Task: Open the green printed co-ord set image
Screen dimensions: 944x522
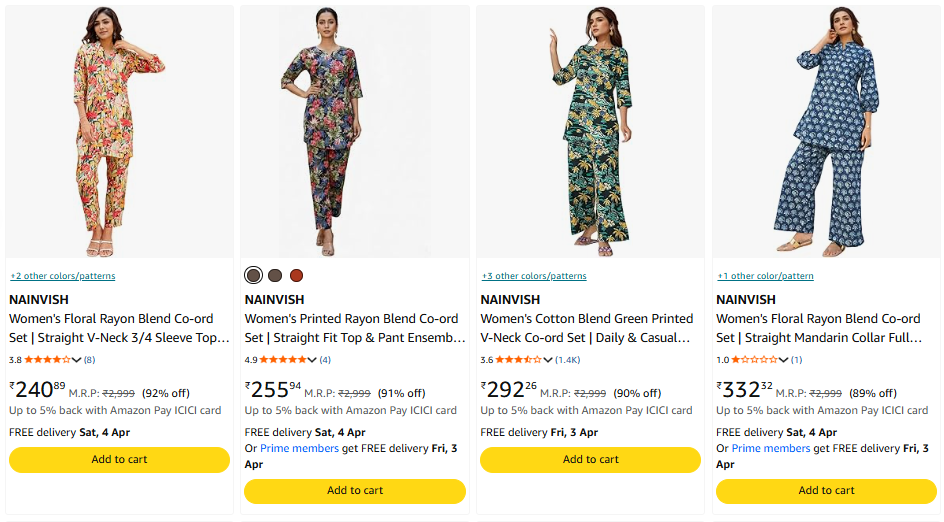Action: pyautogui.click(x=590, y=132)
